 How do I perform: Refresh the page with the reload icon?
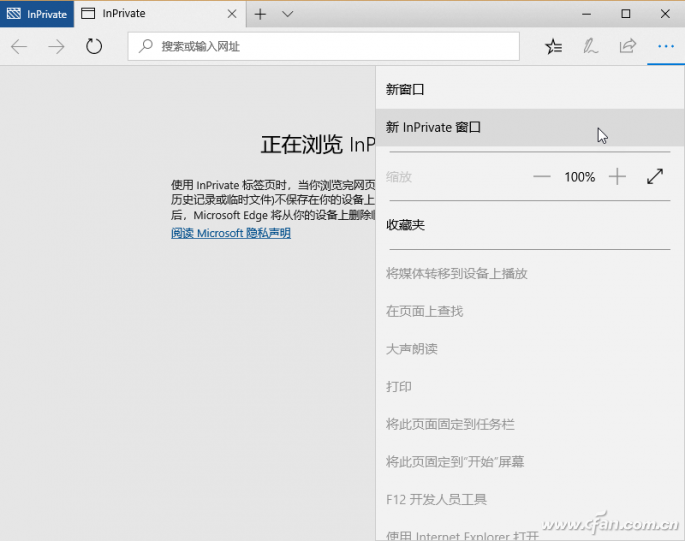[93, 46]
